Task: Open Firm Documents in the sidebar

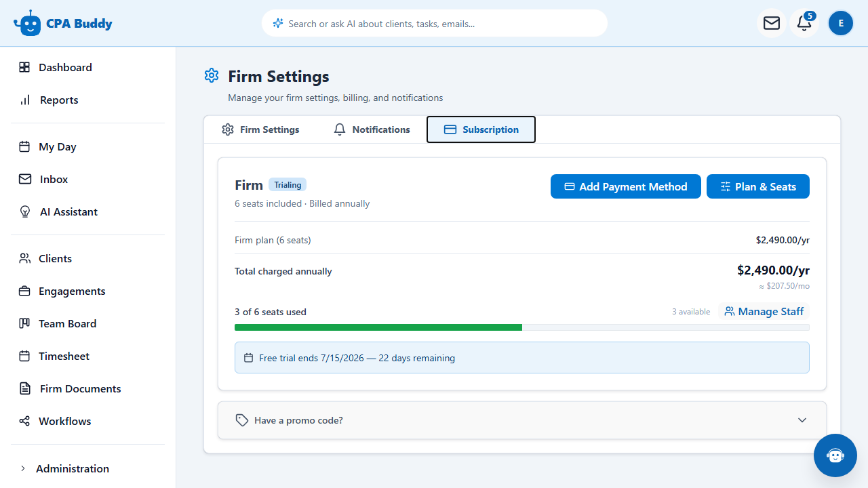Action: click(x=87, y=388)
